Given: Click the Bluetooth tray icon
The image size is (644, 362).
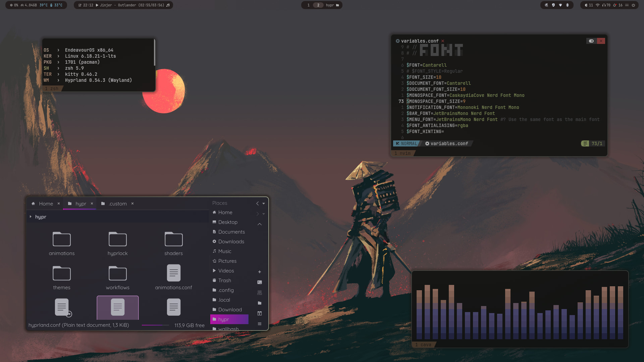Looking at the screenshot, I should point(568,5).
